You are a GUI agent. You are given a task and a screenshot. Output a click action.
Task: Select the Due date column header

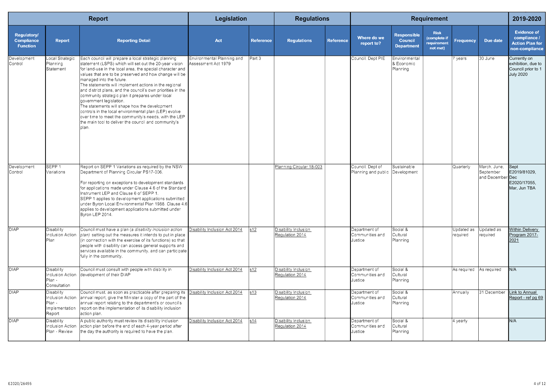[493, 41]
